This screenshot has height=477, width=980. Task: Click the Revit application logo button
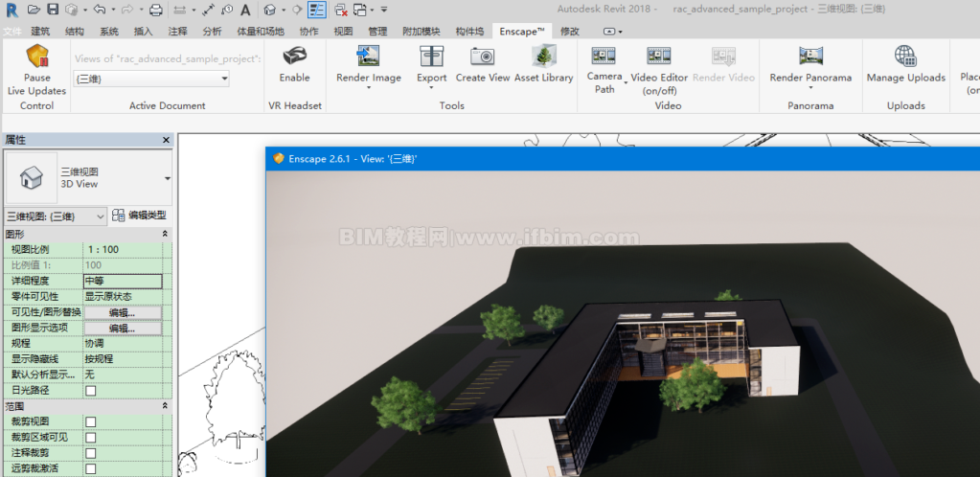11,10
